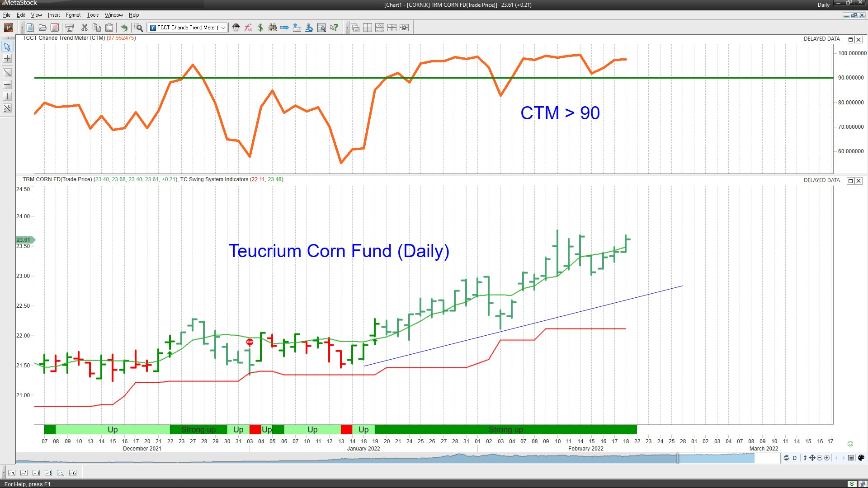Select the support/resistance S-L line tool
This screenshot has height=488, width=868.
click(x=7, y=108)
